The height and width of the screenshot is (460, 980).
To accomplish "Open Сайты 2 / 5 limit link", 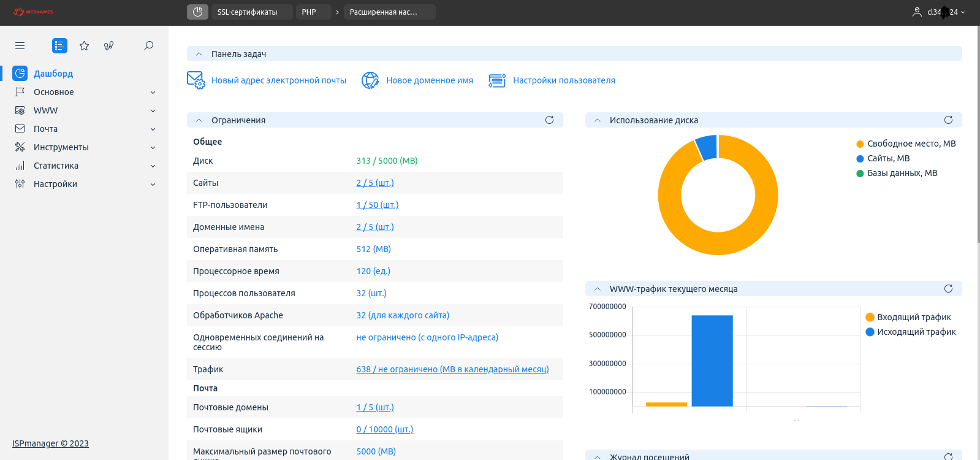I will tap(375, 183).
